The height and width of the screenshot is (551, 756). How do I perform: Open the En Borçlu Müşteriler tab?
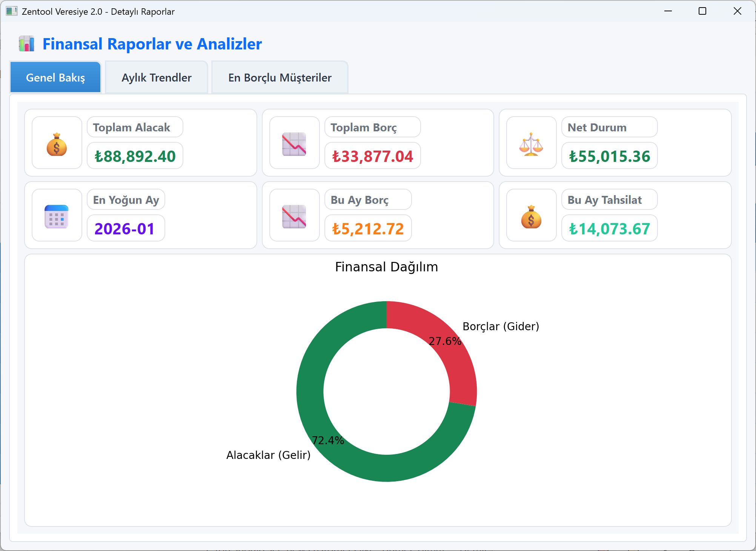(x=280, y=78)
